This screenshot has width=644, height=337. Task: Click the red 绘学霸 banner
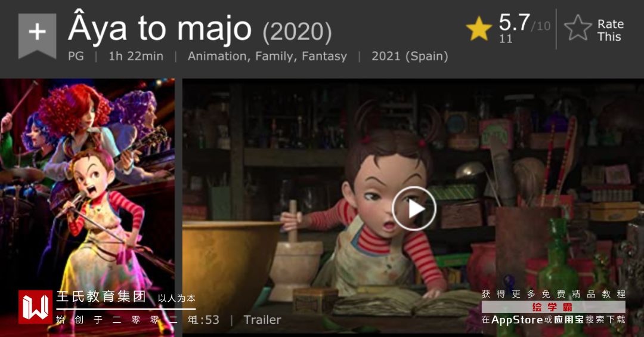pos(553,307)
